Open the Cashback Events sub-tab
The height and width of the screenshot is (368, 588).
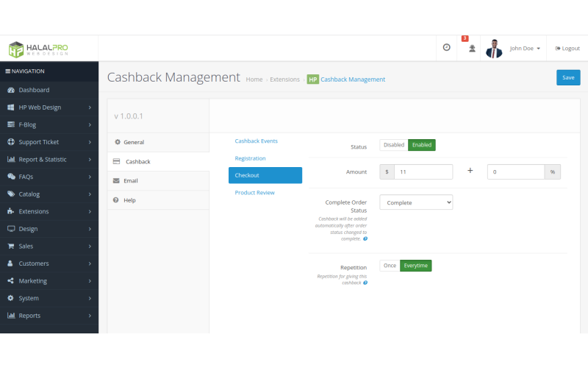(x=256, y=141)
